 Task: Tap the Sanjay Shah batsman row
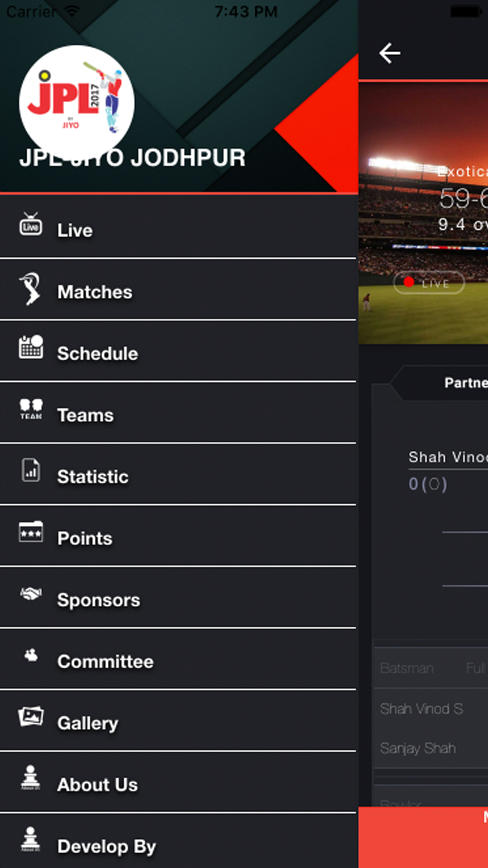pyautogui.click(x=431, y=748)
